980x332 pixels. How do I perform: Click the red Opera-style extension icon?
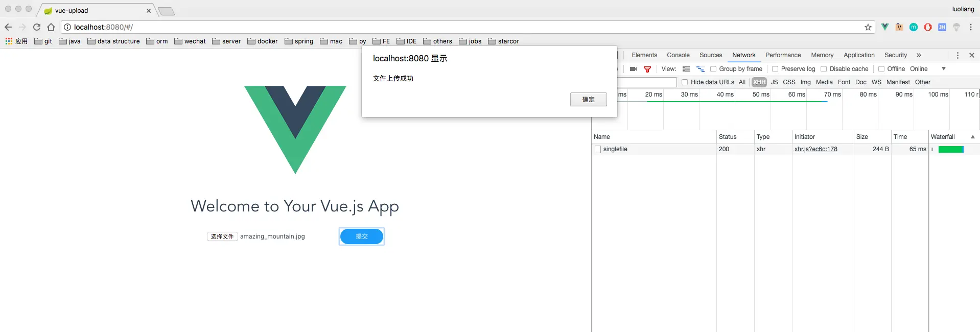pyautogui.click(x=928, y=27)
